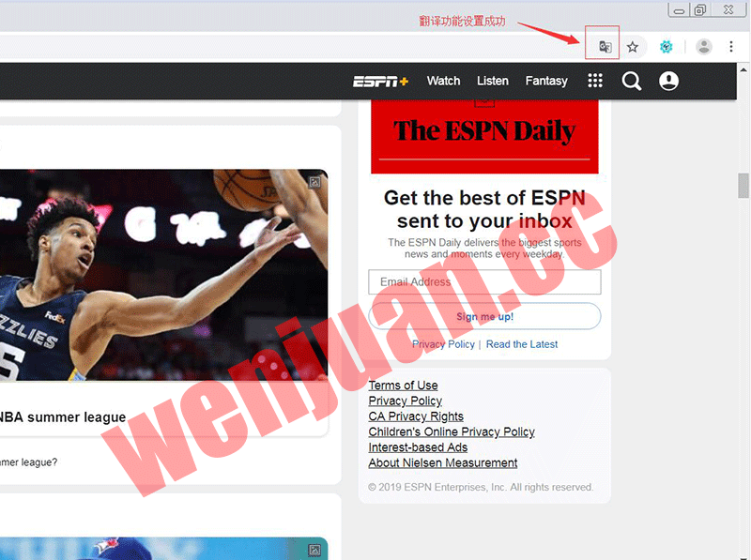Click the ESPN+ logo
This screenshot has height=560, width=751.
[x=380, y=82]
